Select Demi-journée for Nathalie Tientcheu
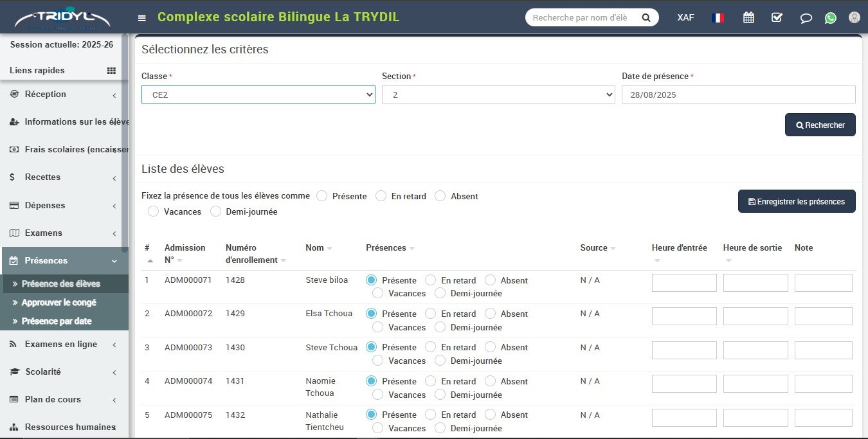Viewport: 868px width, 439px height. point(440,428)
